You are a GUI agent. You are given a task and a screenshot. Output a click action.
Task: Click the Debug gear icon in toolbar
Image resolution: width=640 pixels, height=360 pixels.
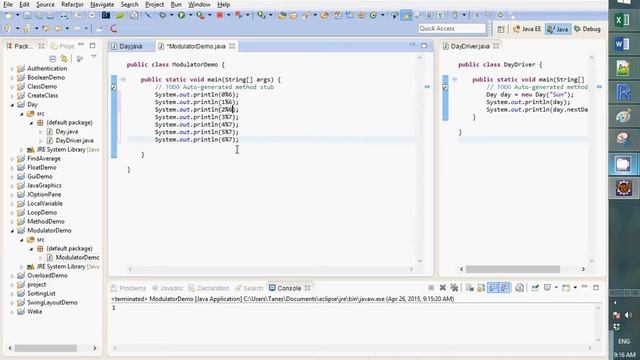tap(162, 16)
